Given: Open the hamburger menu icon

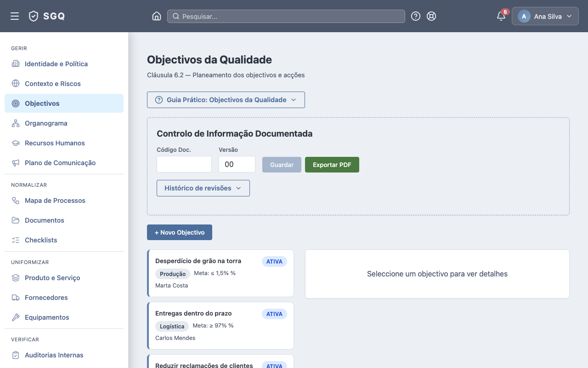Looking at the screenshot, I should point(15,16).
